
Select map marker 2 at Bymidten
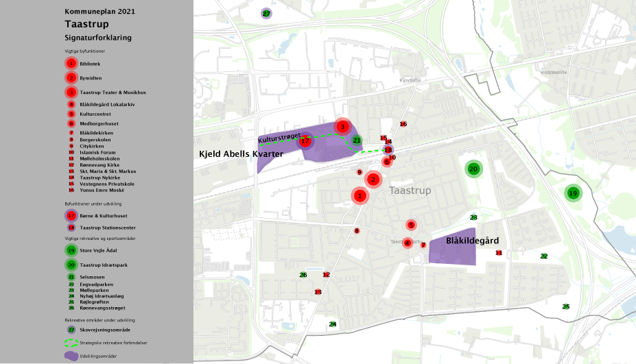[x=373, y=180]
